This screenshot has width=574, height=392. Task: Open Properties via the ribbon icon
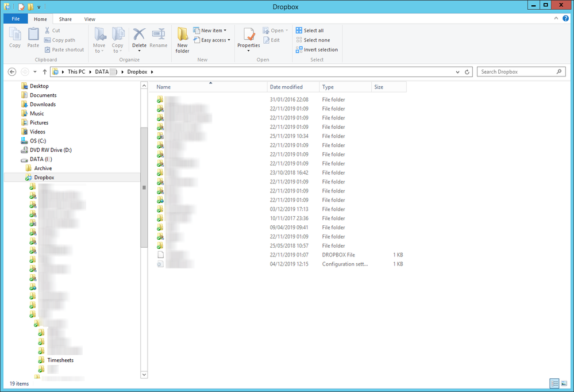pos(248,39)
